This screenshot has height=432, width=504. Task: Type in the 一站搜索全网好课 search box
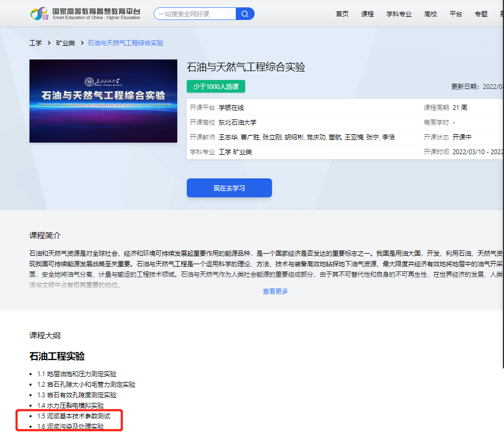pyautogui.click(x=196, y=14)
